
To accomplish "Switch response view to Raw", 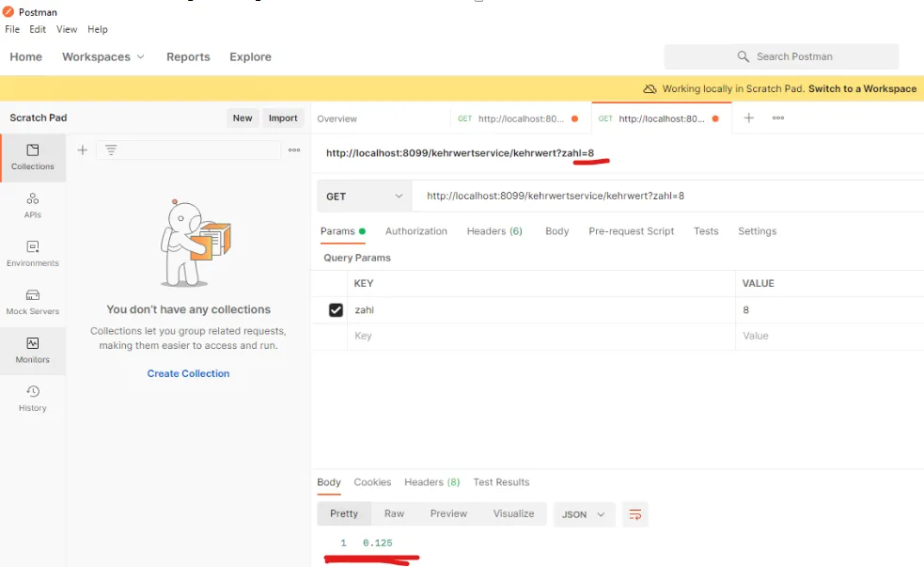I will click(x=394, y=514).
